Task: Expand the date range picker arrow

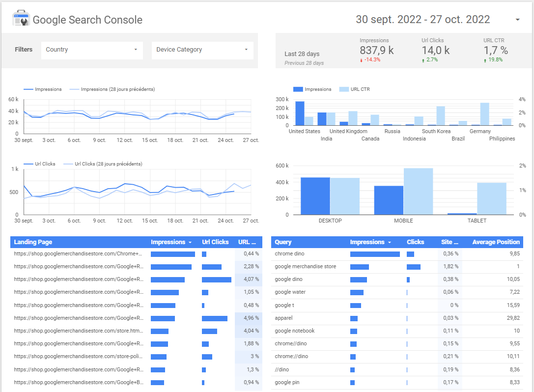Action: click(x=518, y=20)
